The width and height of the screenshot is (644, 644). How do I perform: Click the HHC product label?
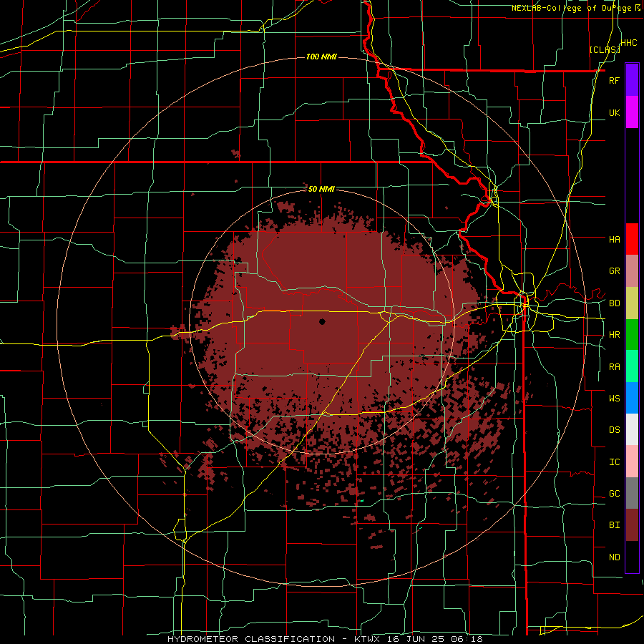(628, 43)
